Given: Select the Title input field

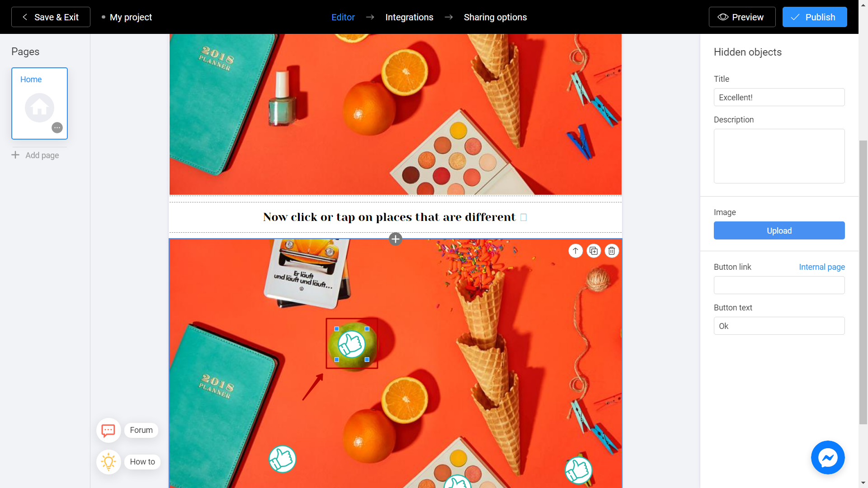Looking at the screenshot, I should [x=779, y=97].
